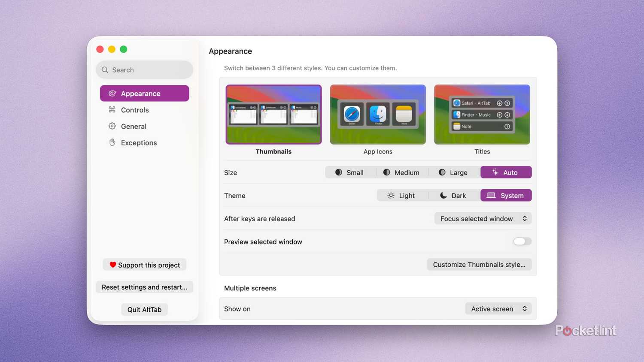Click the General gear icon
Image resolution: width=644 pixels, height=362 pixels.
coord(112,126)
